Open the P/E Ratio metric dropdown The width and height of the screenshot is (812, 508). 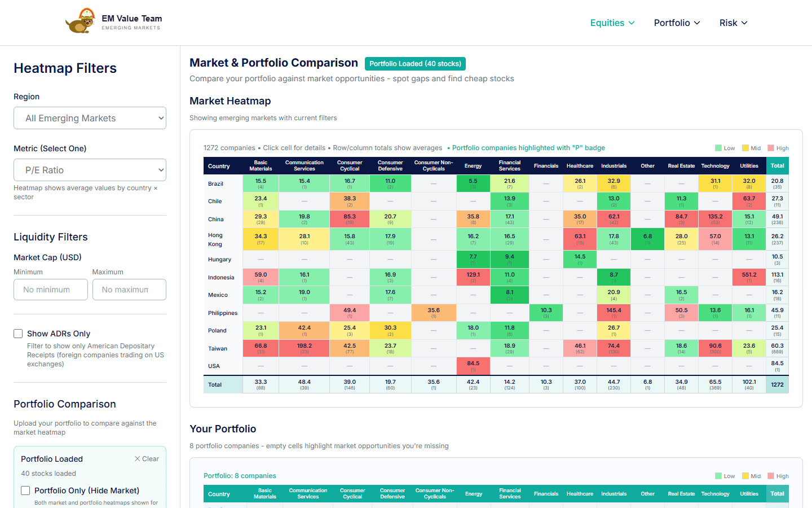90,170
